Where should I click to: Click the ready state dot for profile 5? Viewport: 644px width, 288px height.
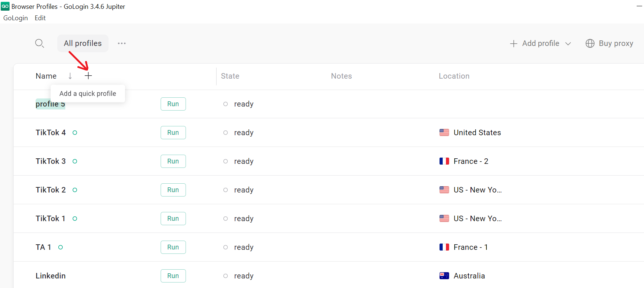(x=226, y=104)
